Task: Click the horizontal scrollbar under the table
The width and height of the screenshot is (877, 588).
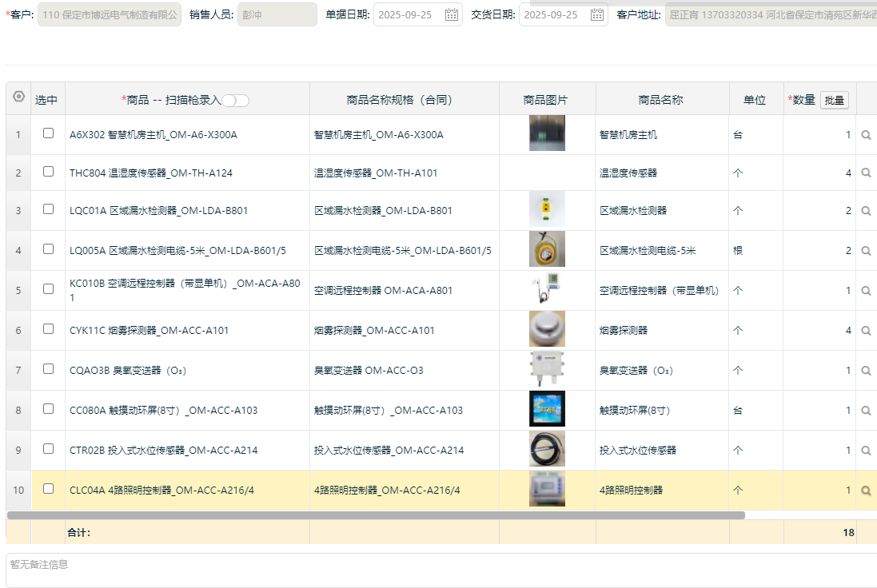Action: pyautogui.click(x=376, y=515)
